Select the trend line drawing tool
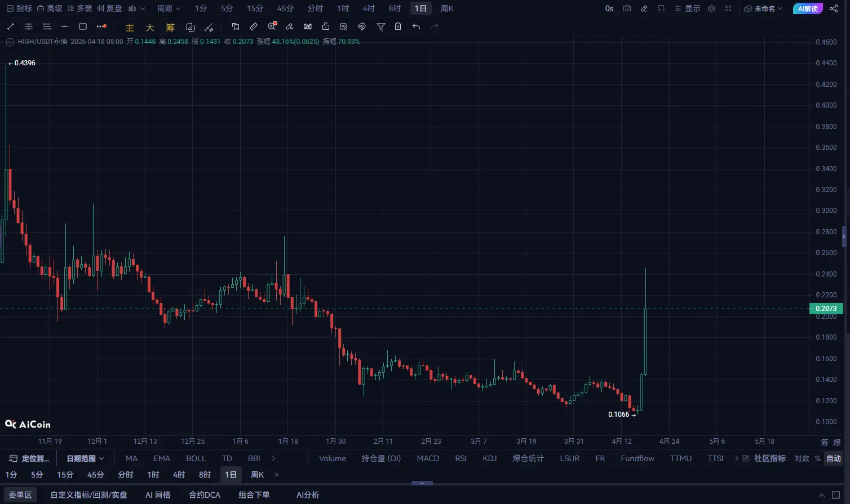This screenshot has height=504, width=850. [x=11, y=26]
